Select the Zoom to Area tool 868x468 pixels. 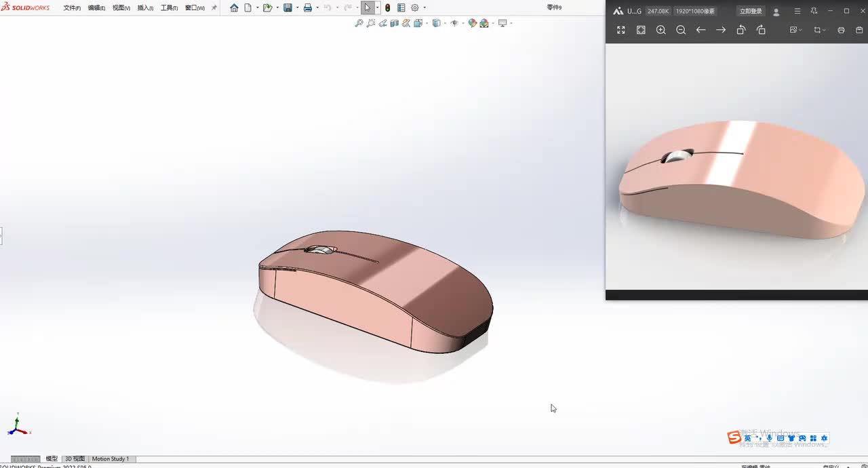(x=371, y=23)
